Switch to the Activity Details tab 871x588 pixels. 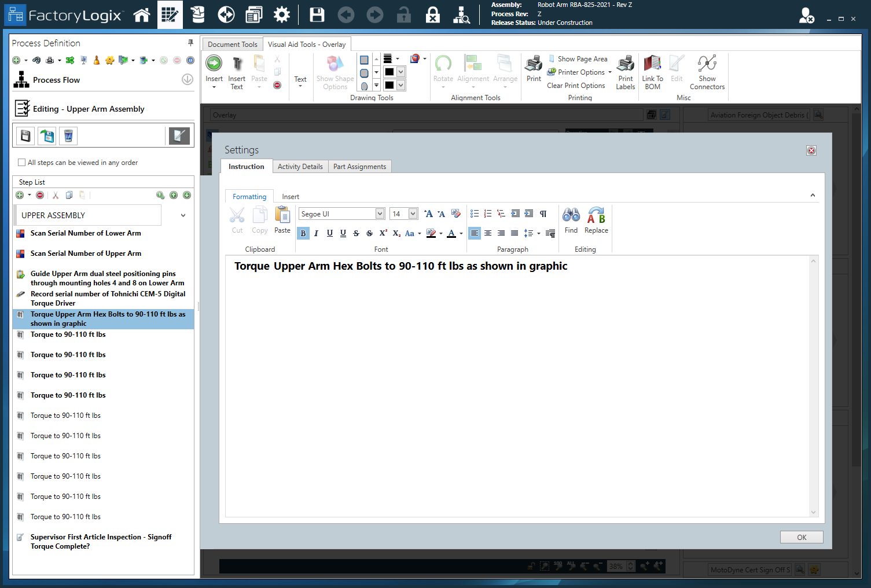(x=300, y=167)
